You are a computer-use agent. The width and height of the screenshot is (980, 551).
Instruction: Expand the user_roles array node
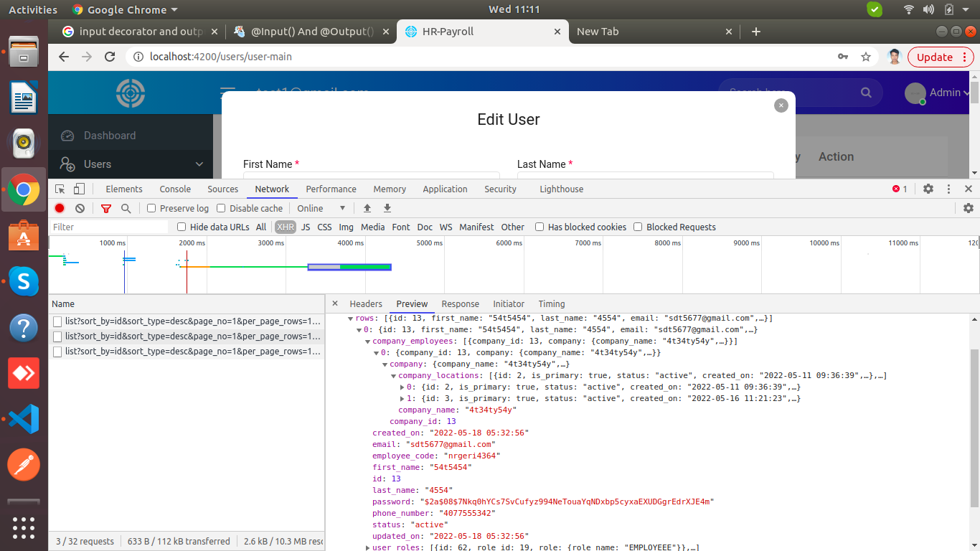[x=368, y=547]
